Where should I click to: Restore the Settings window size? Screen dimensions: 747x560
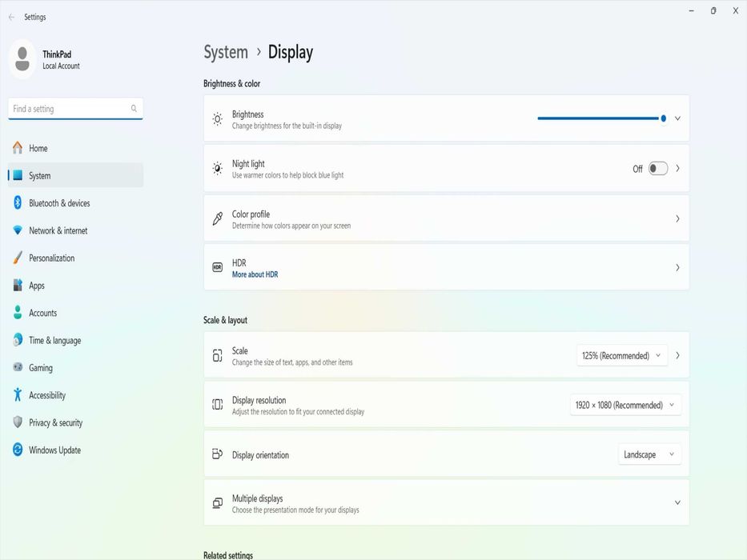coord(713,10)
